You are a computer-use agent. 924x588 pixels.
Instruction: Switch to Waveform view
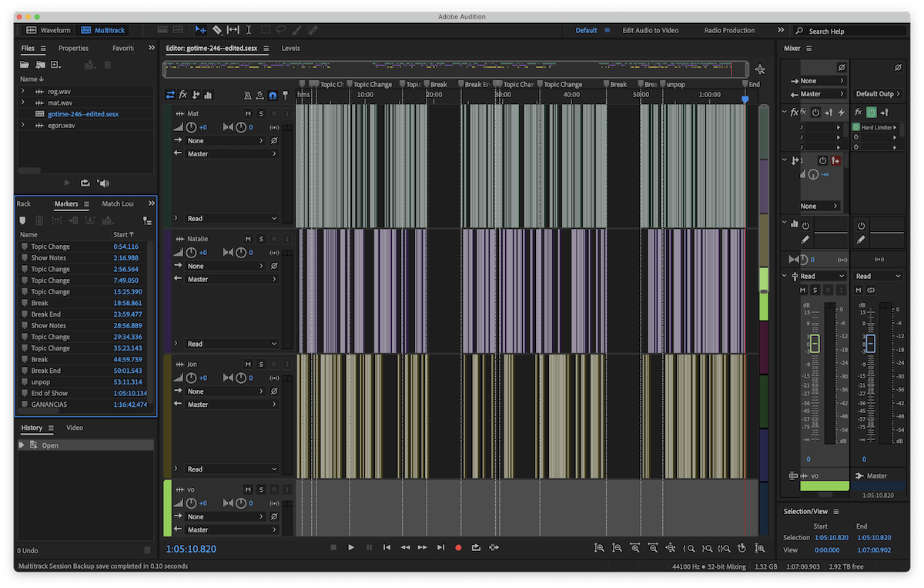pos(49,30)
